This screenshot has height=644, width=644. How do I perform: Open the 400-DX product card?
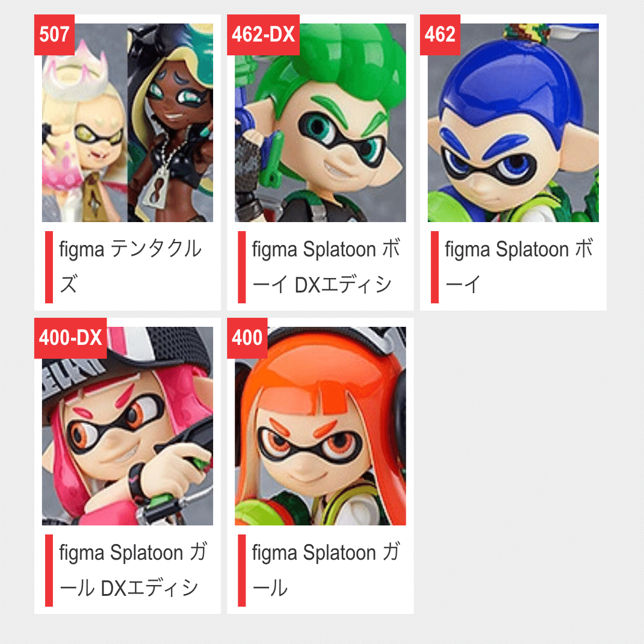click(x=128, y=463)
